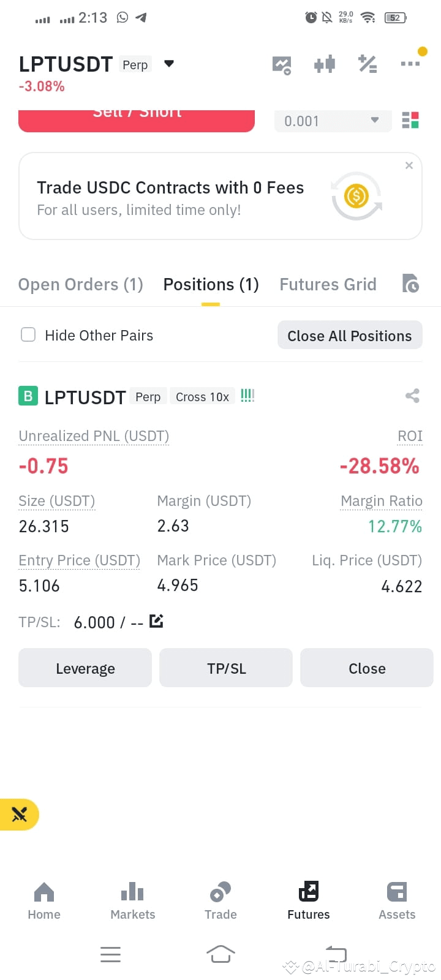Open the chart settings icon in header
The image size is (441, 980).
(x=282, y=64)
